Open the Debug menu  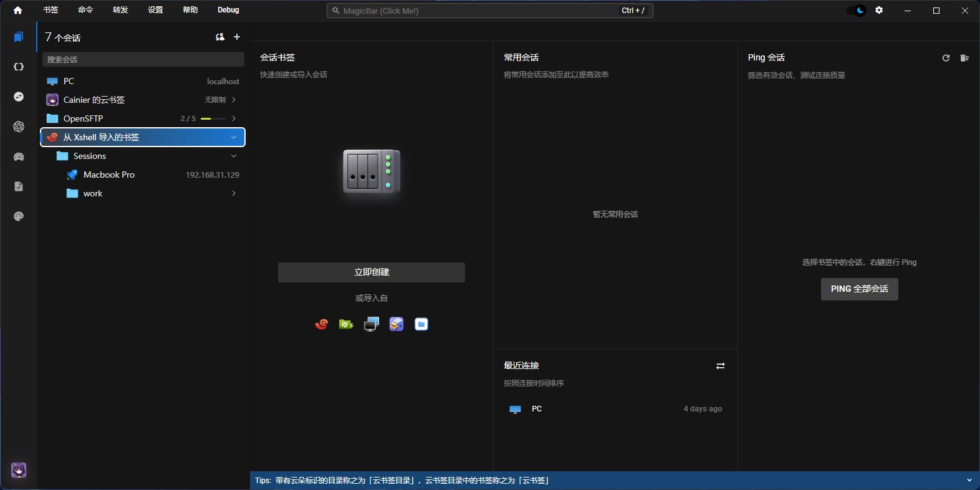click(228, 10)
